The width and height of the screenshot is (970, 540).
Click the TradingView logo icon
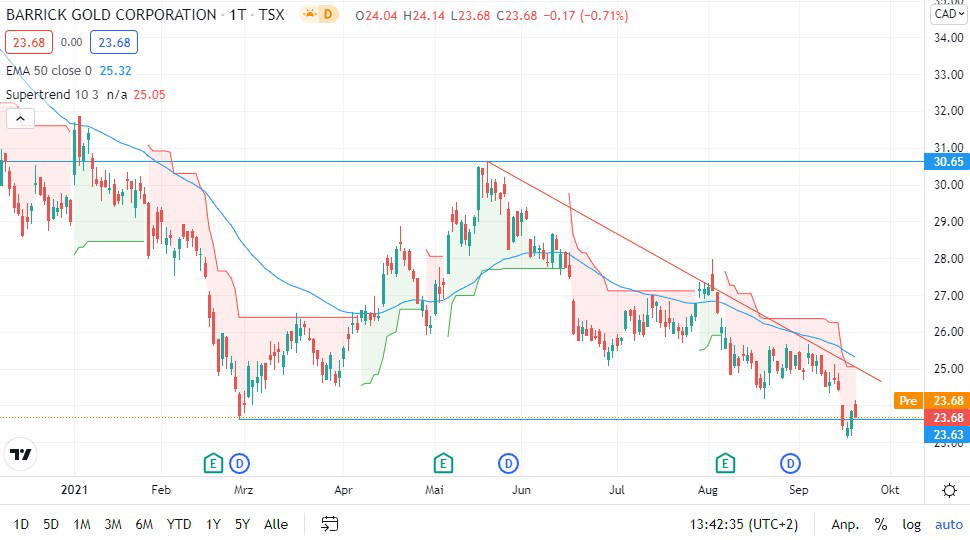20,455
